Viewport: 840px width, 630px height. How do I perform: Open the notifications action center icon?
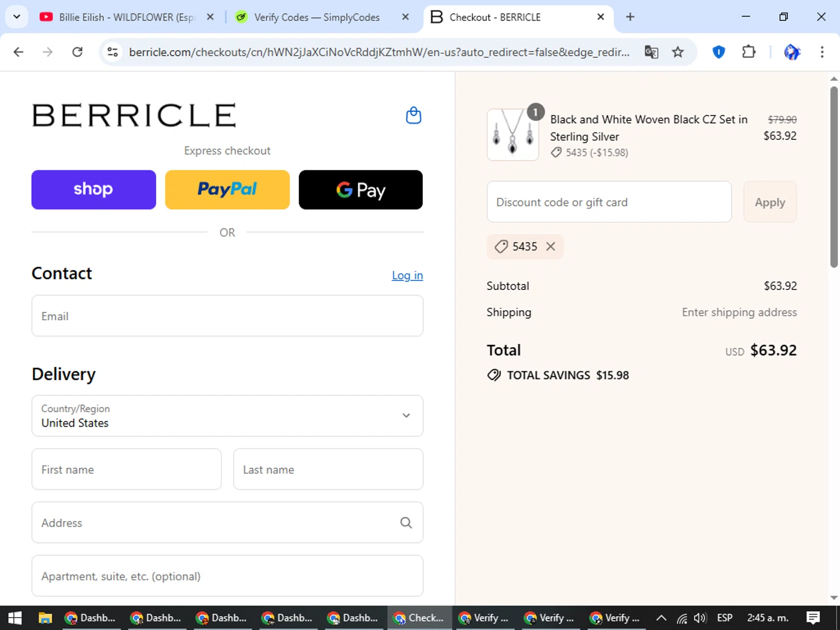[813, 618]
